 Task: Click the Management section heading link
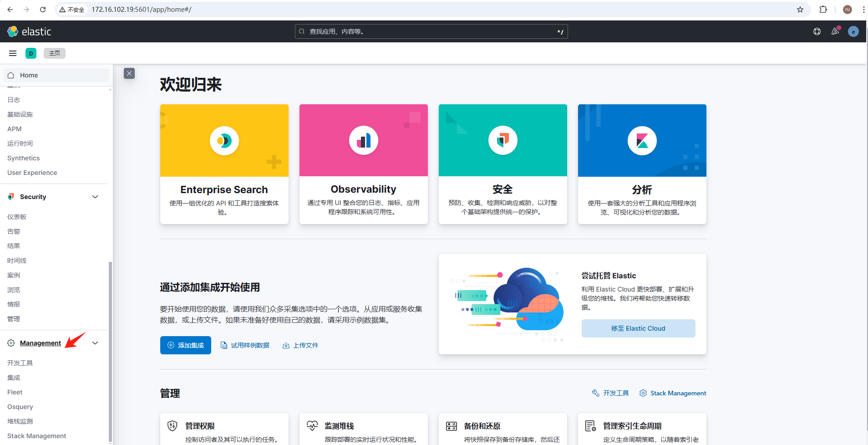point(41,343)
